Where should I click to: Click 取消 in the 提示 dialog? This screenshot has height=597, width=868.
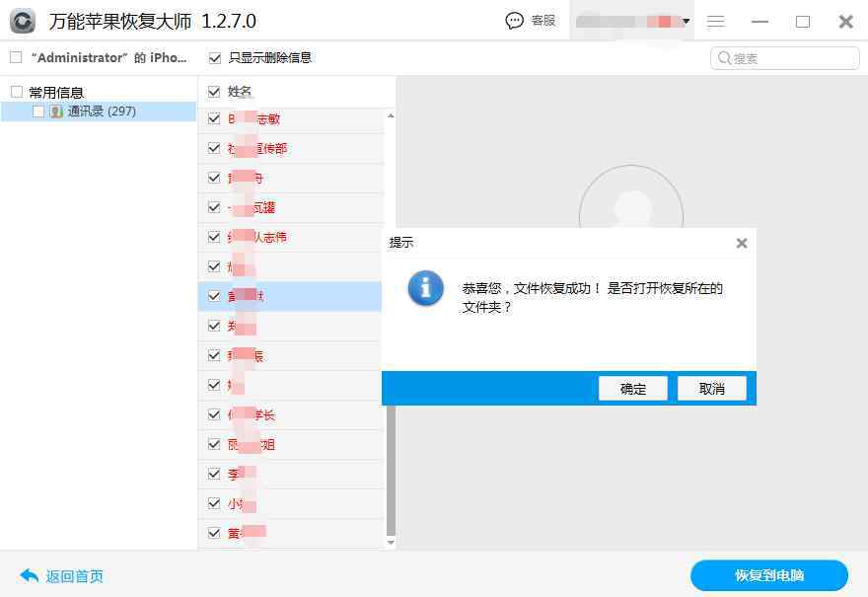coord(712,389)
